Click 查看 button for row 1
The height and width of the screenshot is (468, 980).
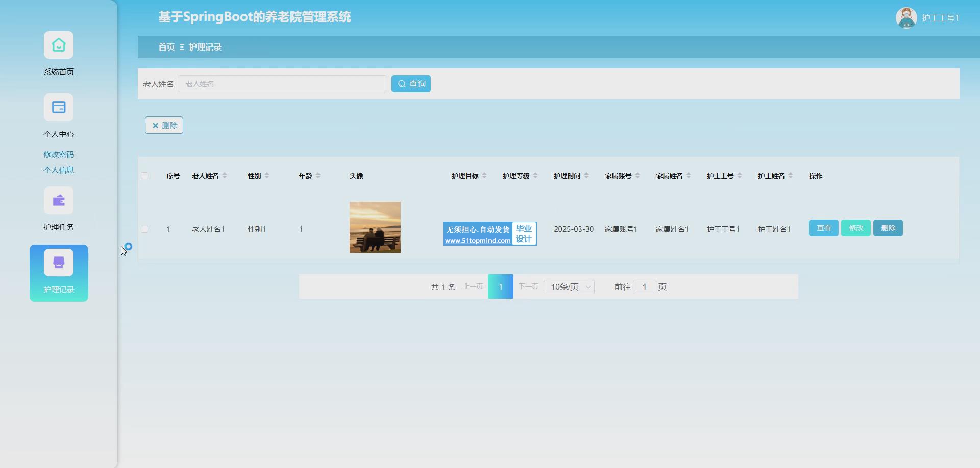823,228
